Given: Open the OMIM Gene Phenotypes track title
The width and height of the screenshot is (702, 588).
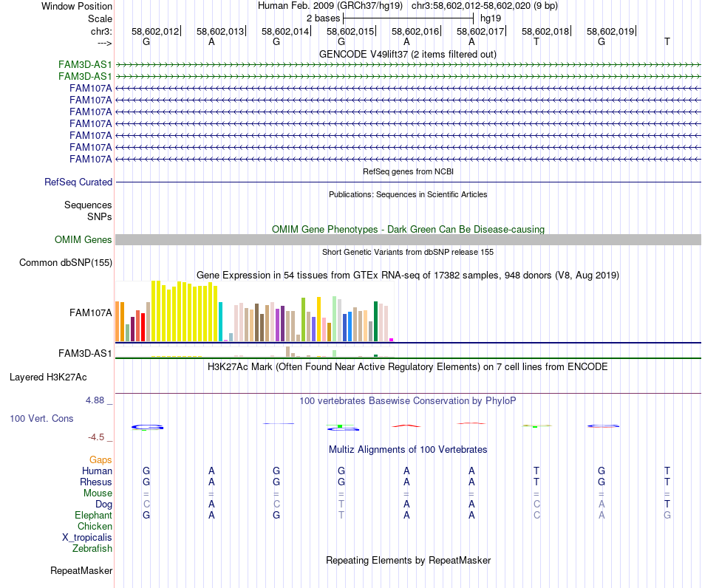Looking at the screenshot, I should pos(408,229).
